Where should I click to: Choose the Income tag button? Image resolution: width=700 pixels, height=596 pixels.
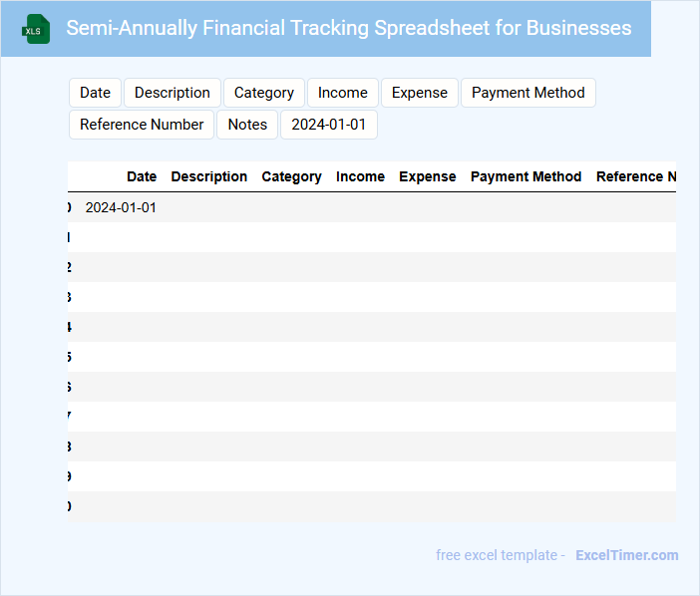tap(343, 93)
